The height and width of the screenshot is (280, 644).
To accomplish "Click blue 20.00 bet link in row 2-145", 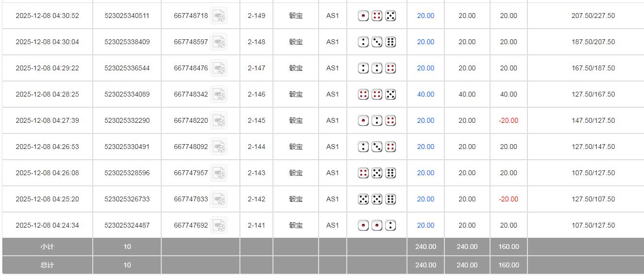I will coord(425,121).
